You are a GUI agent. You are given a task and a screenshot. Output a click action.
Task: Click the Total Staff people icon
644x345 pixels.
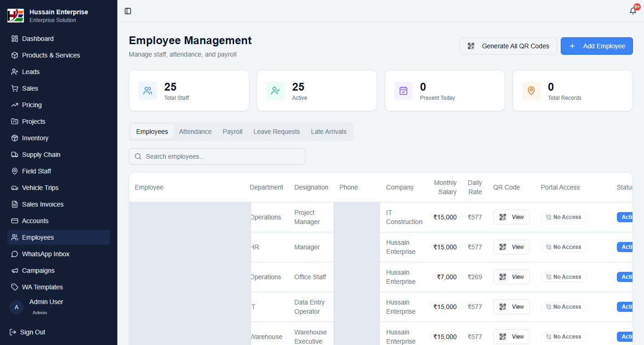click(148, 91)
